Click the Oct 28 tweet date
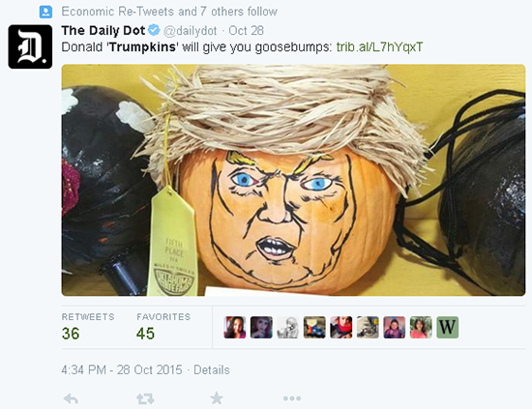The image size is (532, 409). pyautogui.click(x=246, y=31)
